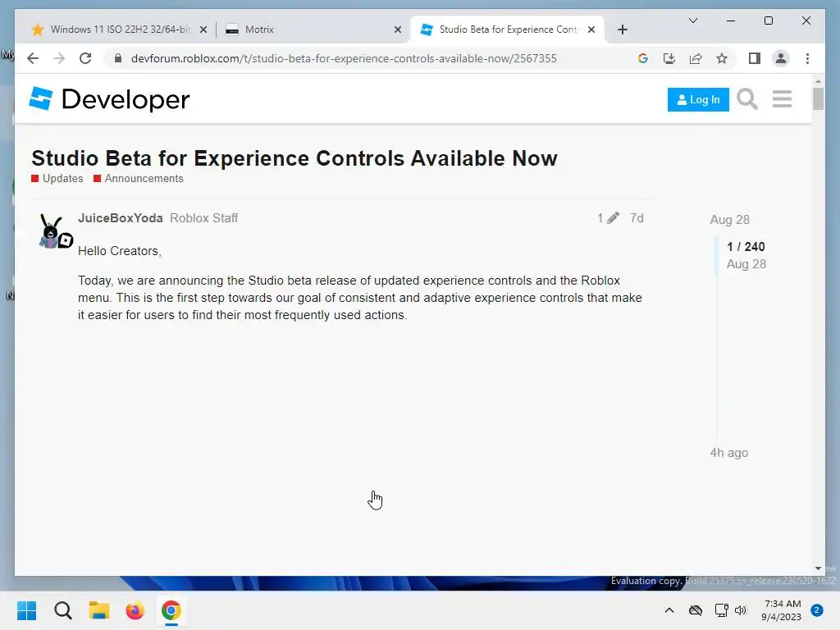Screen dimensions: 840x630
Task: Click the address bar URL field
Action: [x=344, y=58]
